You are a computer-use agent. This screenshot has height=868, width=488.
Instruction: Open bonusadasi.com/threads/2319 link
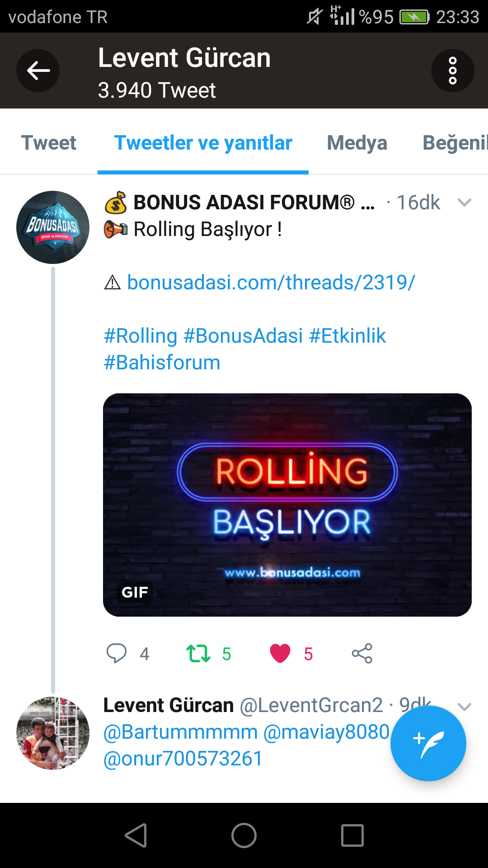(x=271, y=283)
